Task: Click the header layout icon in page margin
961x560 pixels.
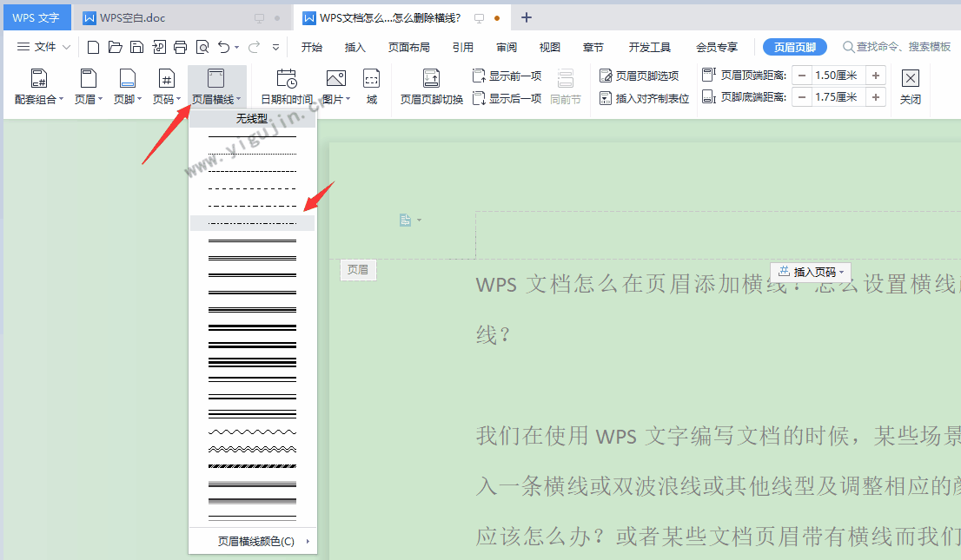Action: (x=405, y=220)
